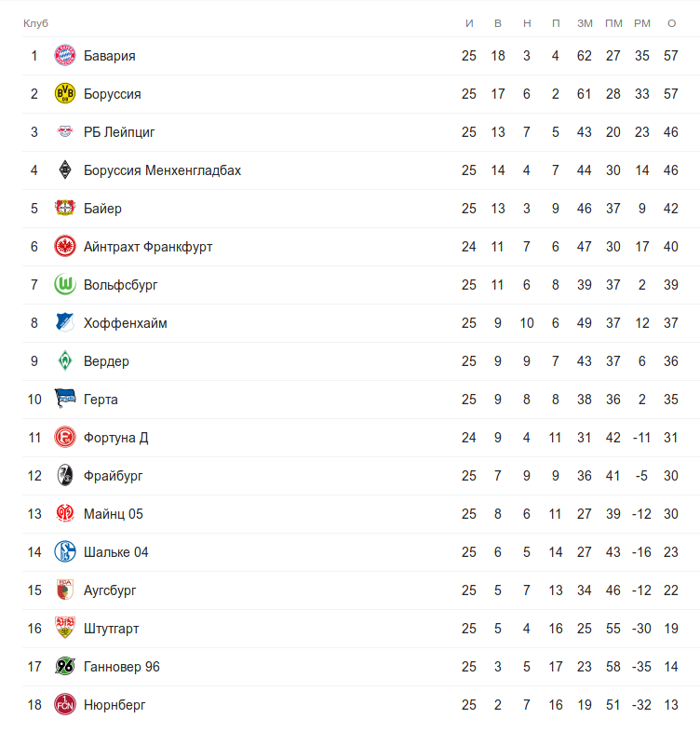Image resolution: width=700 pixels, height=746 pixels.
Task: Click the Майнц 05 team name
Action: tap(113, 514)
